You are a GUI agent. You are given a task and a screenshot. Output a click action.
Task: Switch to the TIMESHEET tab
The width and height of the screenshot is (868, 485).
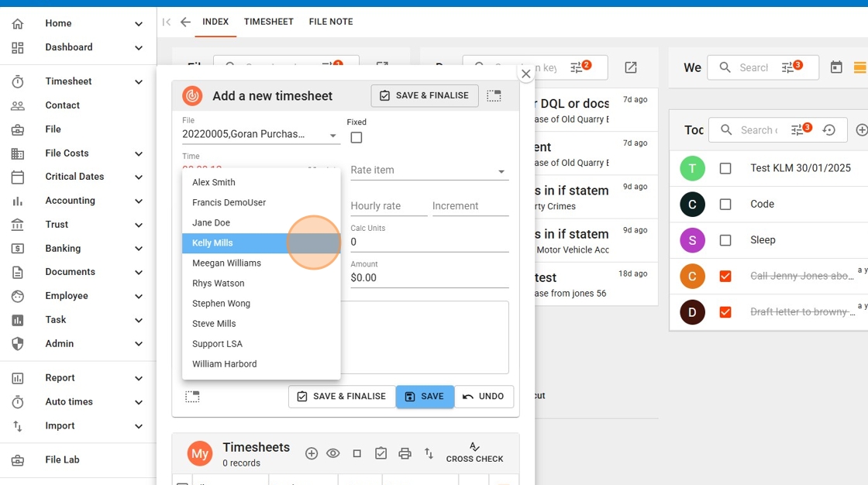tap(268, 22)
